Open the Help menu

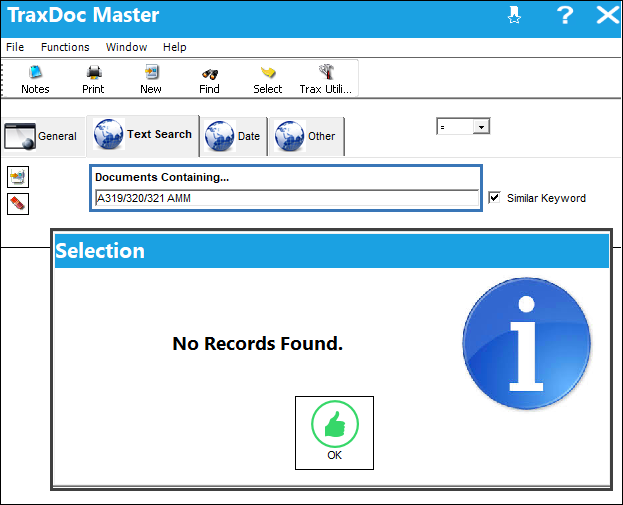pyautogui.click(x=174, y=47)
